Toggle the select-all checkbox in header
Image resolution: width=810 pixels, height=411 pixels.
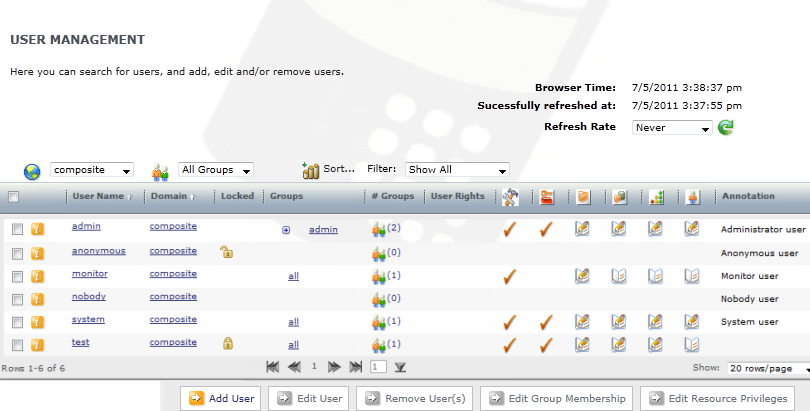(14, 197)
